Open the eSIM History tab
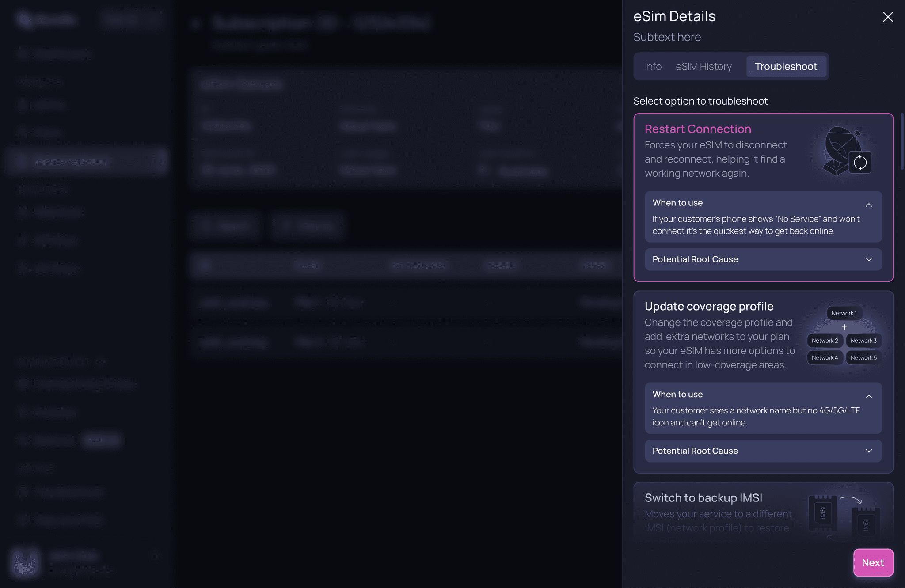Screen dimensions: 905x588 [703, 67]
